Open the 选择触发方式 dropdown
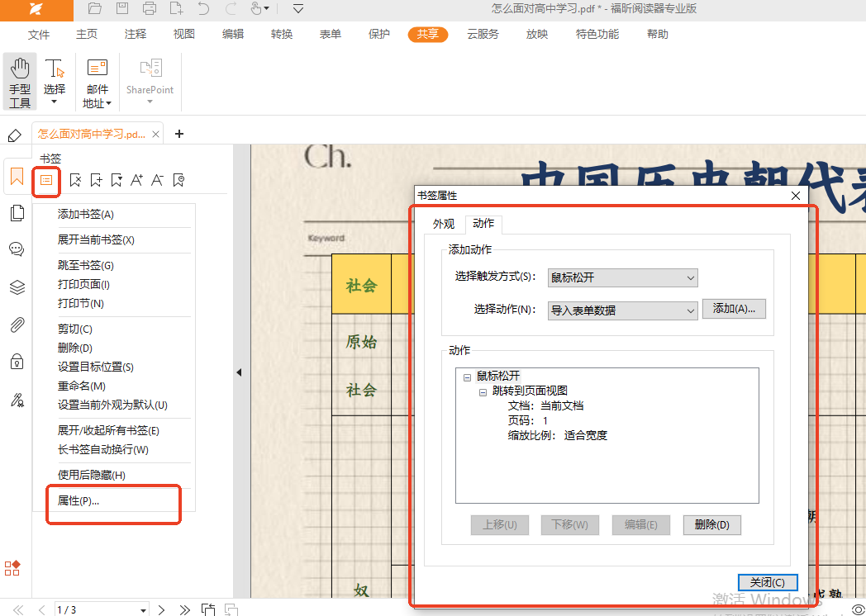 point(623,278)
